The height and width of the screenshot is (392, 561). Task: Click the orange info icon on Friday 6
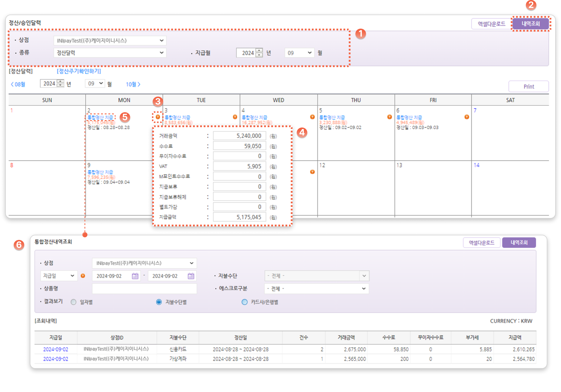point(466,117)
